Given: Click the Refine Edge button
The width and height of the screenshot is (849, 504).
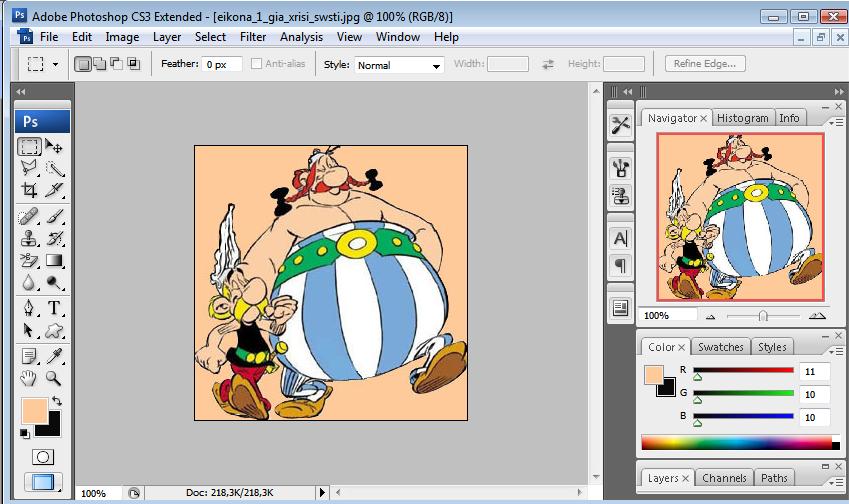Looking at the screenshot, I should tap(705, 64).
